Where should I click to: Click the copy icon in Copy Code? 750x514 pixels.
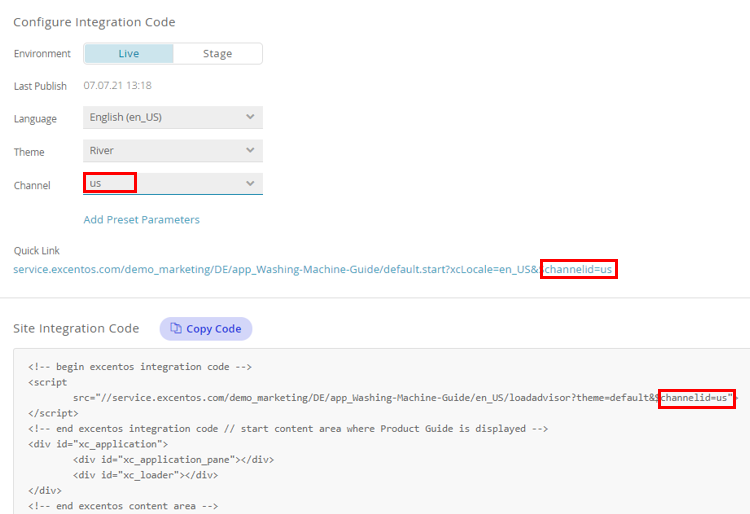pos(176,328)
